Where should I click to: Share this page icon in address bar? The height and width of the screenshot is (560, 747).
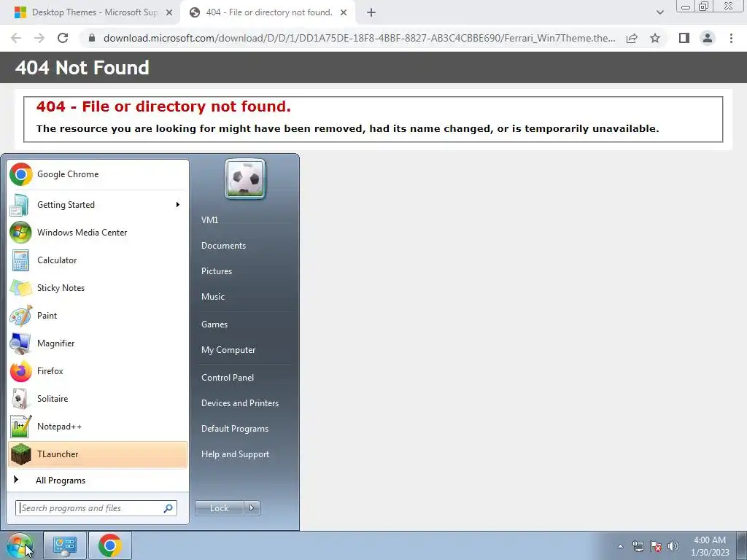coord(632,38)
